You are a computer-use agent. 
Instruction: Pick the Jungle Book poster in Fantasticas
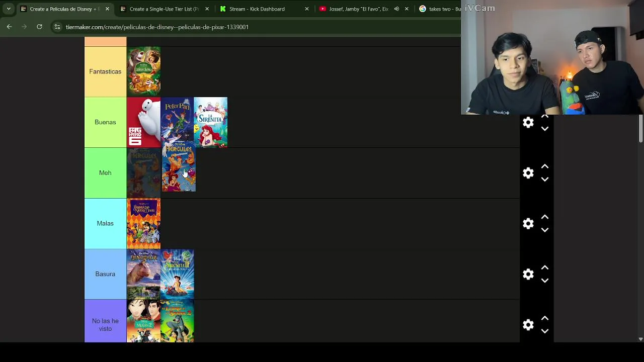click(143, 71)
